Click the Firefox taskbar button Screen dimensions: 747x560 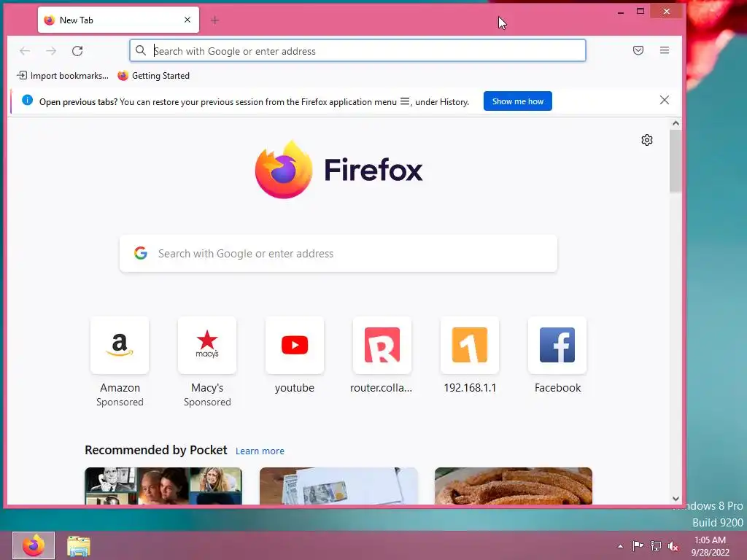(34, 545)
